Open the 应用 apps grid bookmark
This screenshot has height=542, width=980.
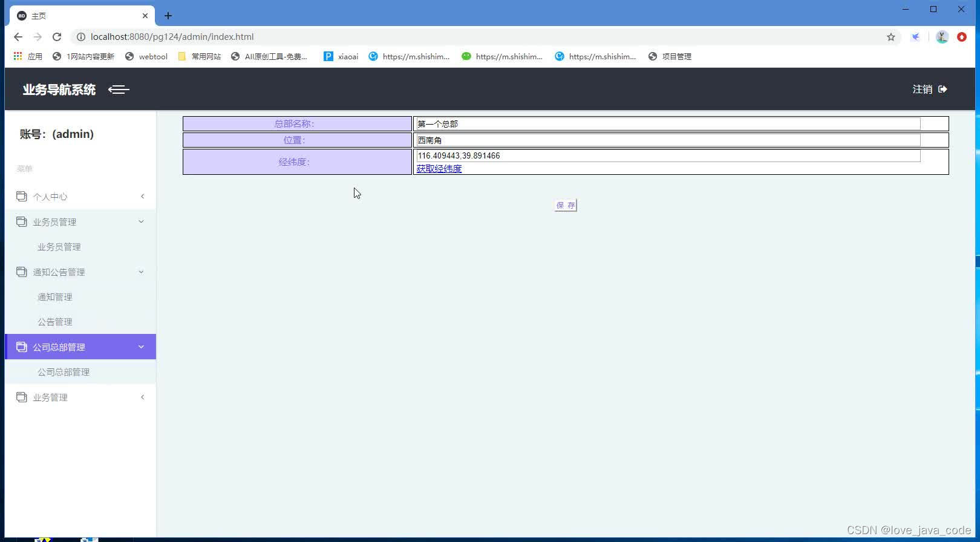click(28, 56)
